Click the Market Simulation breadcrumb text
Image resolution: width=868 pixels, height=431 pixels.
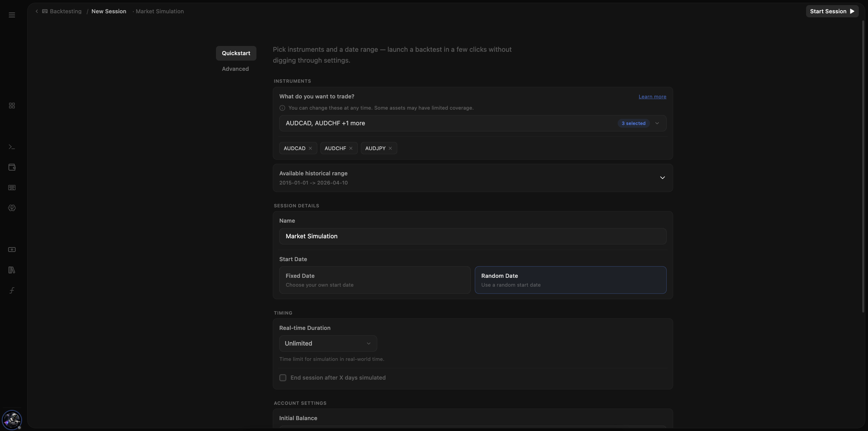[x=160, y=11]
